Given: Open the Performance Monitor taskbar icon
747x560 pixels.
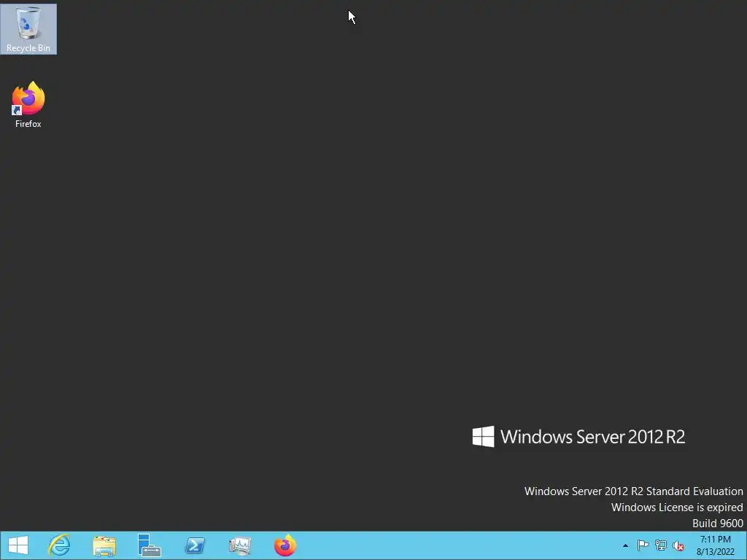Looking at the screenshot, I should [x=239, y=545].
